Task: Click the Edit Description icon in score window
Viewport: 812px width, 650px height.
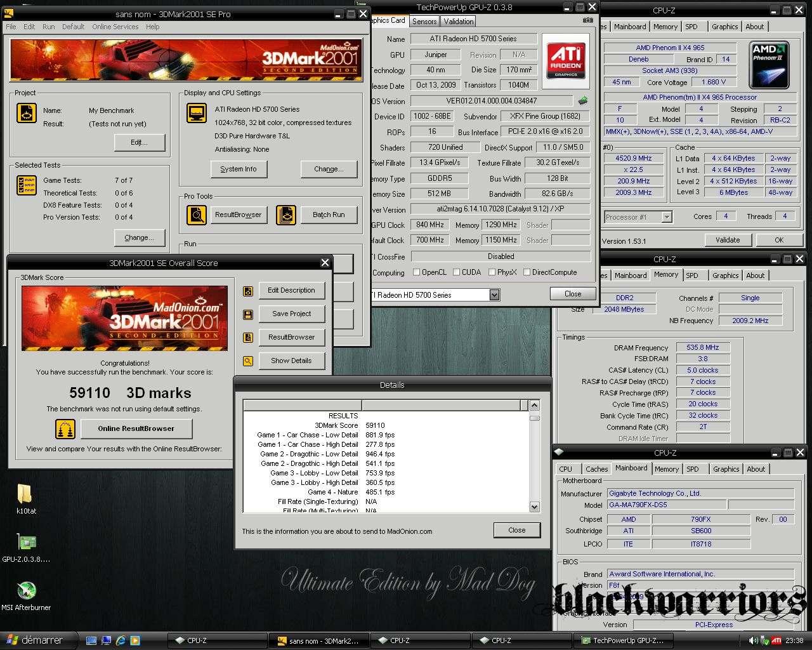Action: [x=248, y=291]
